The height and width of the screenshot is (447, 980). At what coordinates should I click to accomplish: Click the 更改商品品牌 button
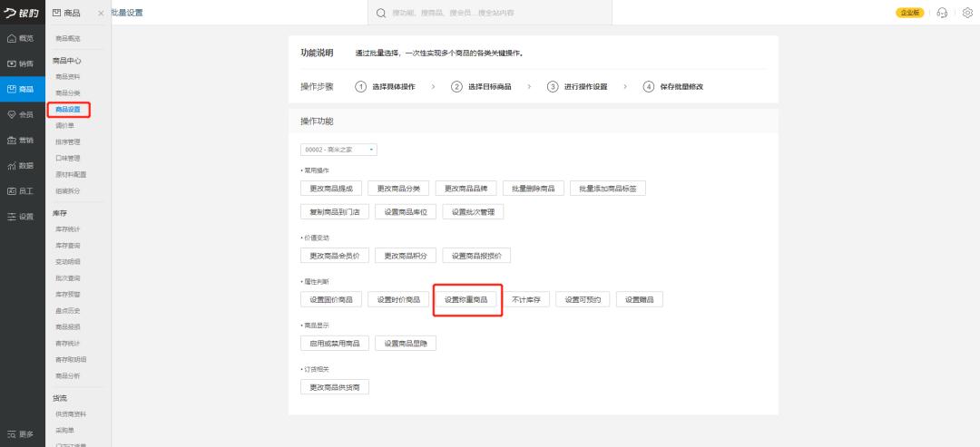pos(465,188)
